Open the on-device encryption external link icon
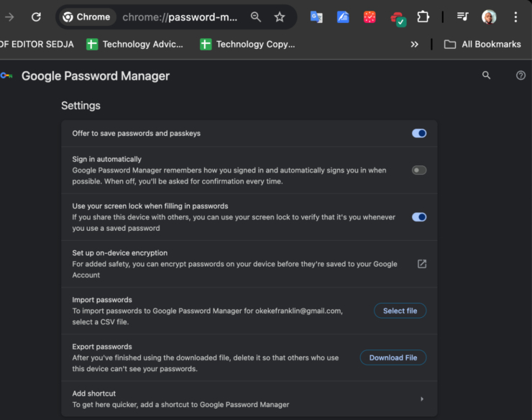532x420 pixels. (422, 264)
